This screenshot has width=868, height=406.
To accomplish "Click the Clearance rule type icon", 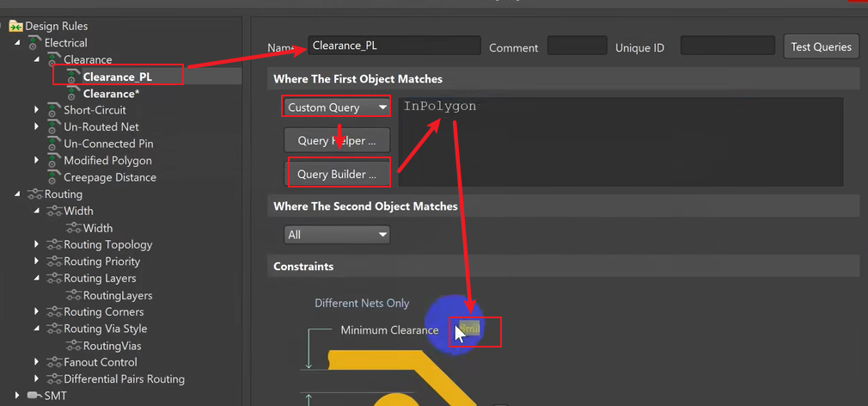I will (54, 60).
